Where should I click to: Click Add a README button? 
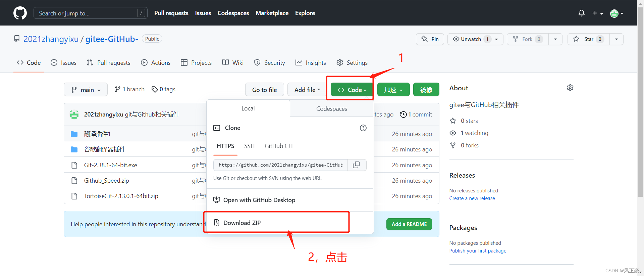point(409,224)
